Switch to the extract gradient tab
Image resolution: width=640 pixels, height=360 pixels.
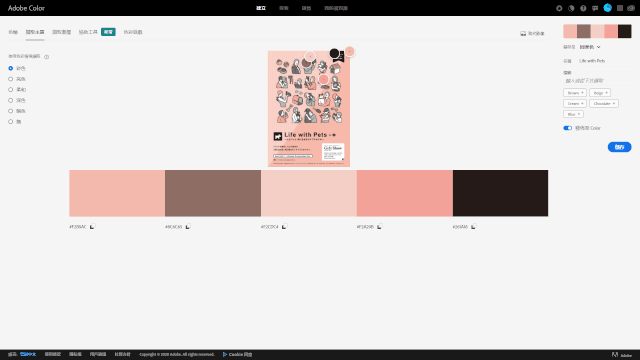(62, 32)
